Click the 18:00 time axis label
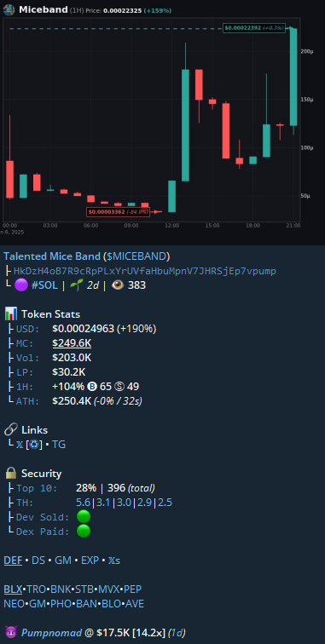Image resolution: width=325 pixels, height=644 pixels. click(253, 226)
